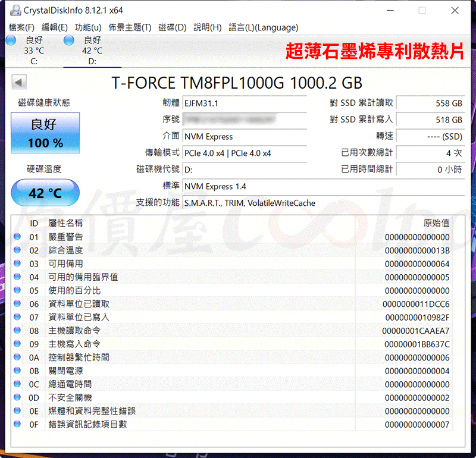Click status orb for 0E 媒體和資料完整性錯誤

click(x=17, y=410)
